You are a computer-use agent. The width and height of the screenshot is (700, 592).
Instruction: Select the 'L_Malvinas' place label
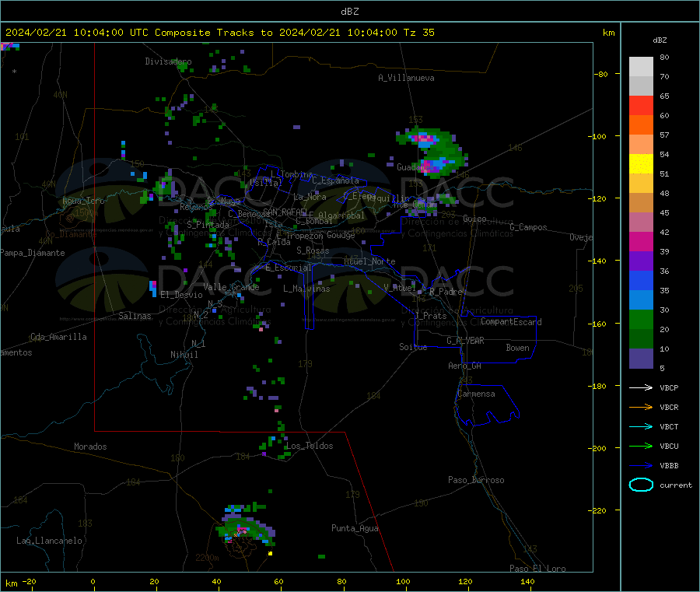306,289
